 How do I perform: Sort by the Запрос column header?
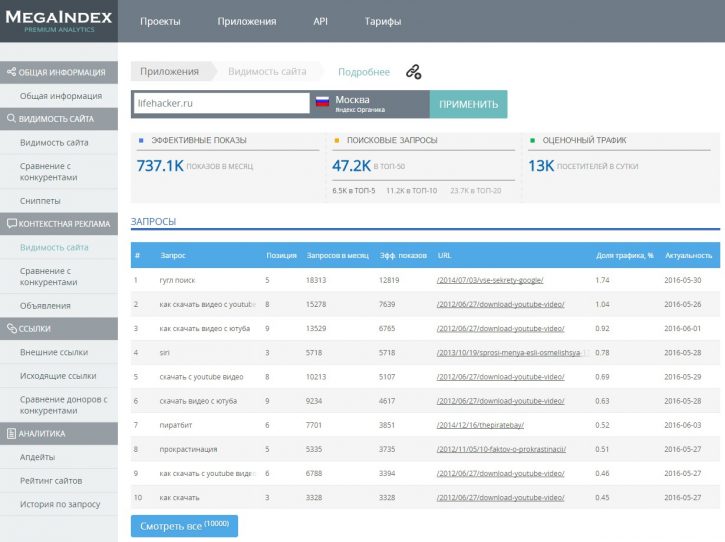(x=173, y=255)
